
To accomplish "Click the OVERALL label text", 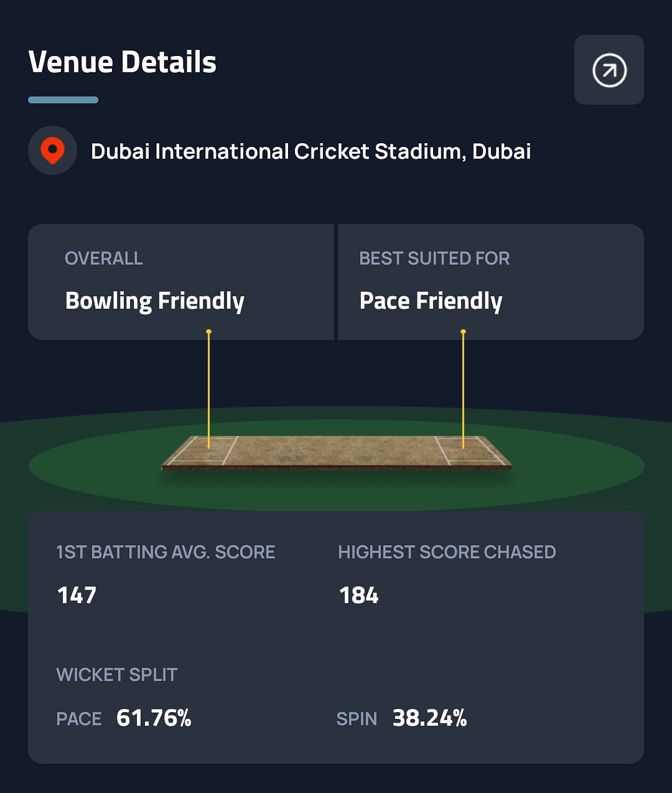I will (104, 258).
